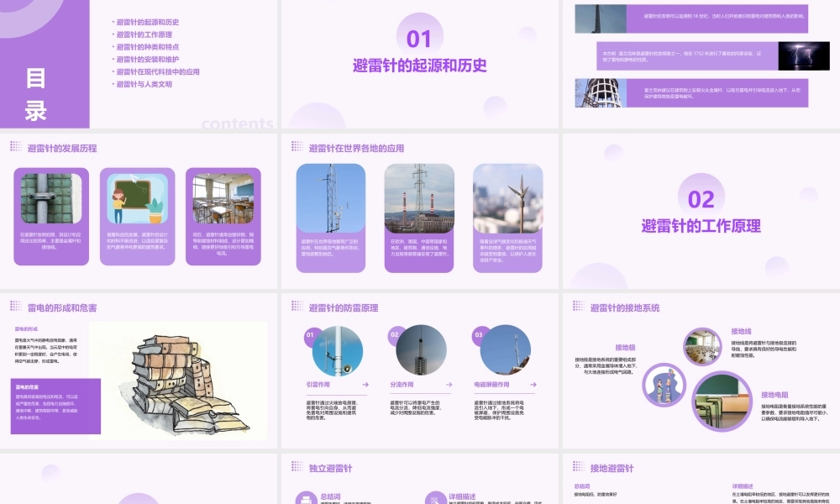Select circular classroom photo beside 接地电阻
The image size is (840, 504).
coord(722,401)
